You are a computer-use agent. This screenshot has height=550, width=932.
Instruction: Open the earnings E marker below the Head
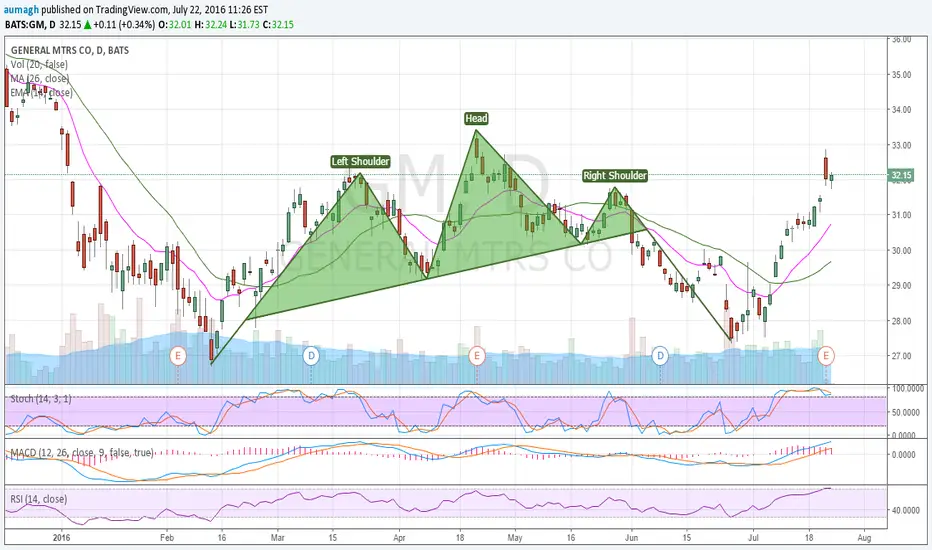coord(476,356)
